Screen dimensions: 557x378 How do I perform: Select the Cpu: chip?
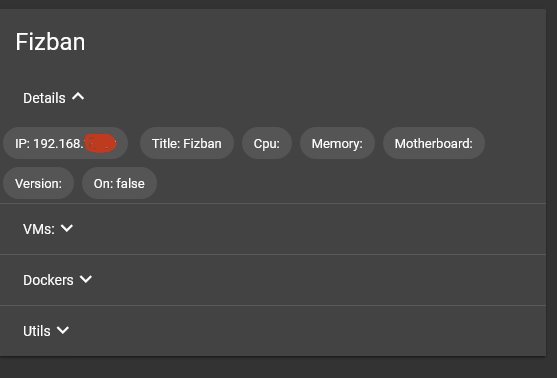[x=267, y=143]
